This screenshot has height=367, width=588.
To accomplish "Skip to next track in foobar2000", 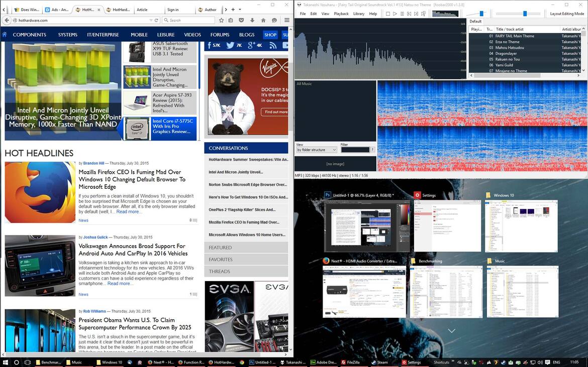I will [416, 14].
